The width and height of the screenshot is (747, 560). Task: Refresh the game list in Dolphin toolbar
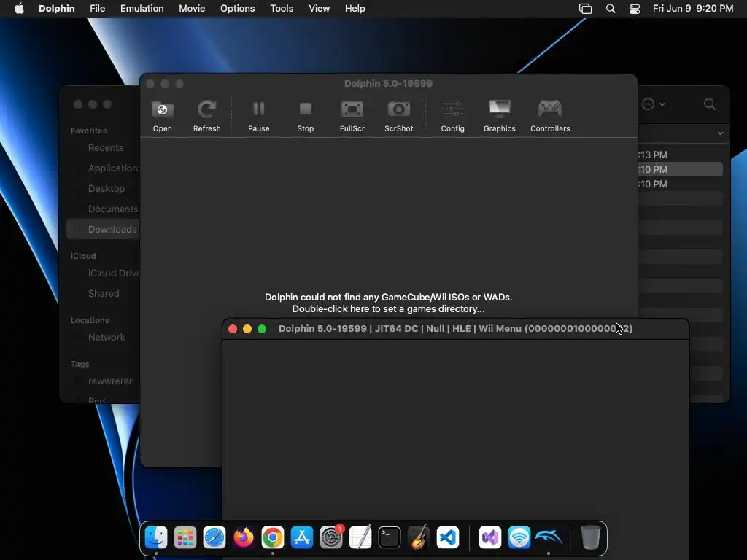[x=206, y=116]
